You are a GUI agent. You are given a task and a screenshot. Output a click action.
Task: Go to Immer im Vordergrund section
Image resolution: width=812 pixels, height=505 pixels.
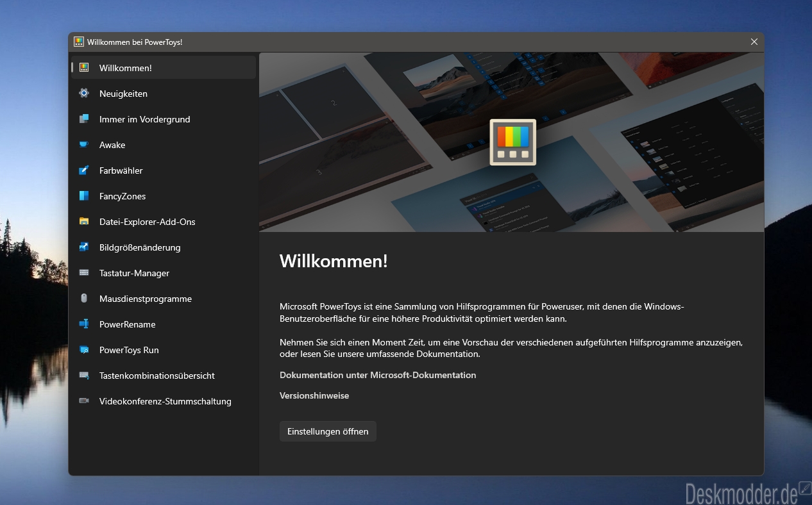tap(164, 119)
